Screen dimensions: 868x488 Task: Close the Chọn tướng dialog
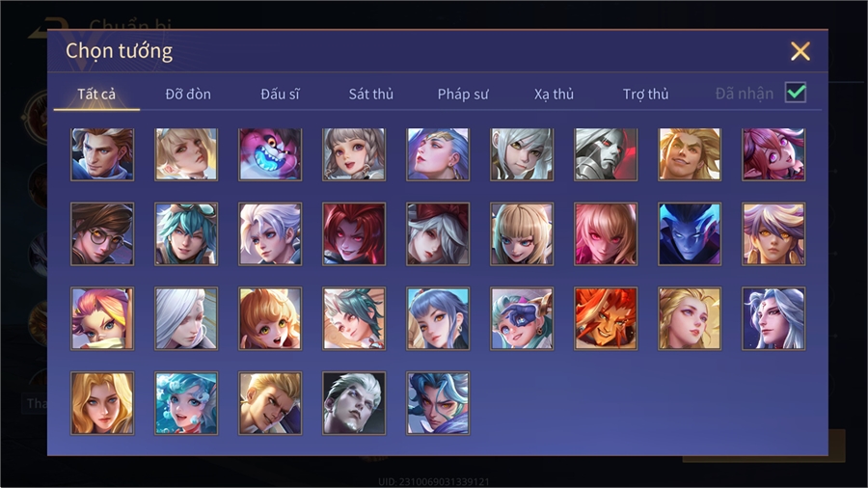[800, 51]
